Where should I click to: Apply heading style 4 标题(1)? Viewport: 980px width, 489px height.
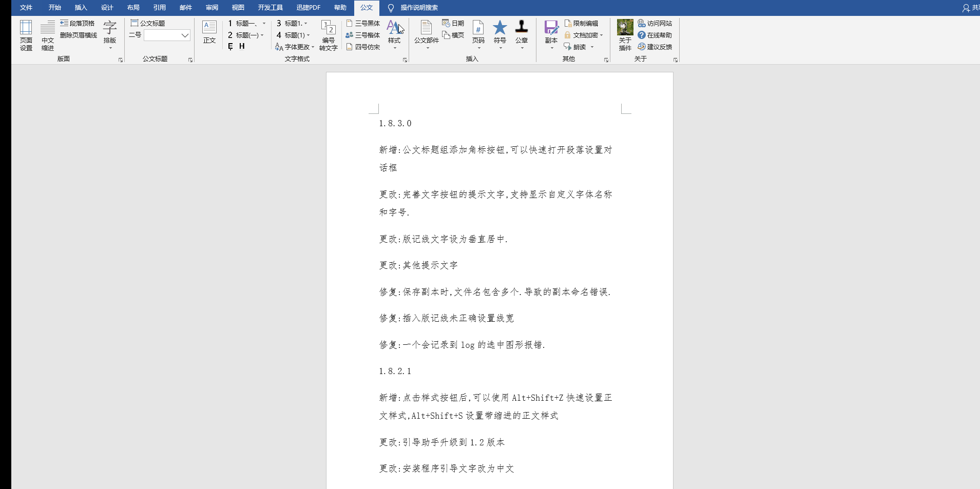pos(291,35)
